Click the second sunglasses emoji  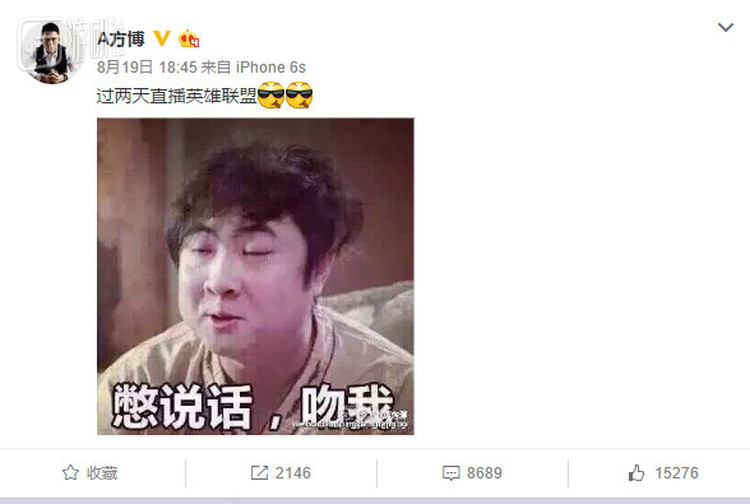click(x=299, y=95)
